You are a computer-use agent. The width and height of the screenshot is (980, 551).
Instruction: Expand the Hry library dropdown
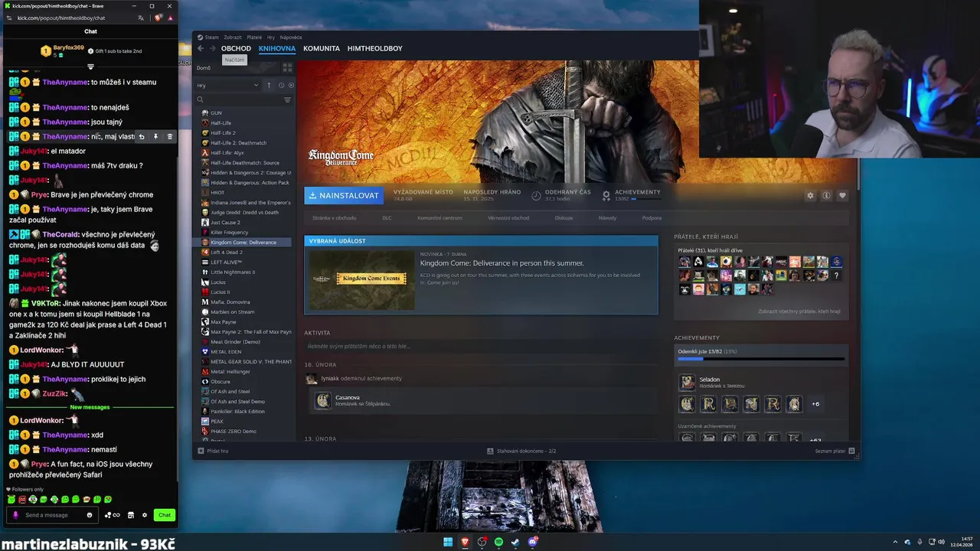click(x=227, y=86)
